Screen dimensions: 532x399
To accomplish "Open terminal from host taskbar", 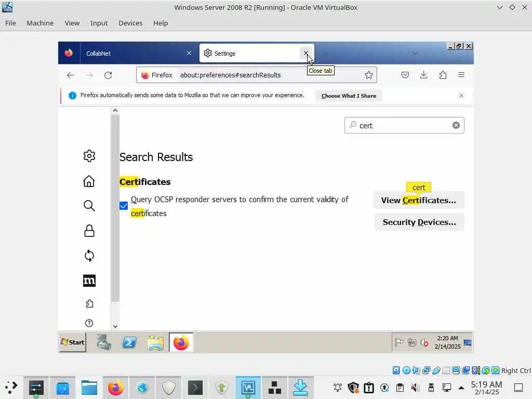I will 195,388.
